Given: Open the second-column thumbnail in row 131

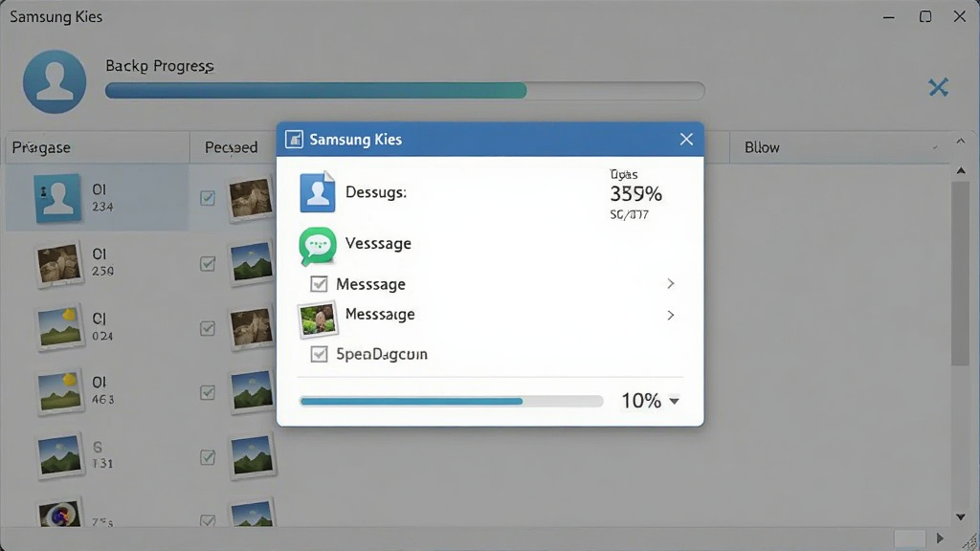Looking at the screenshot, I should click(252, 456).
